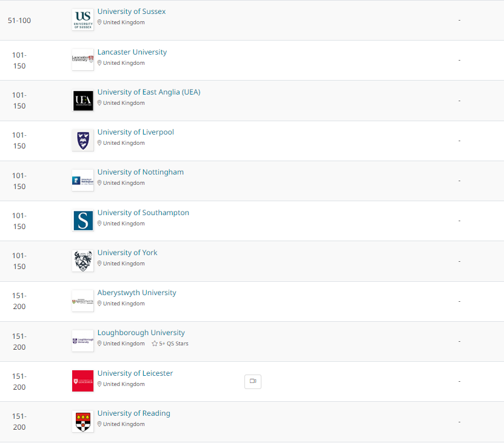Open the University of Reading link

click(x=134, y=413)
